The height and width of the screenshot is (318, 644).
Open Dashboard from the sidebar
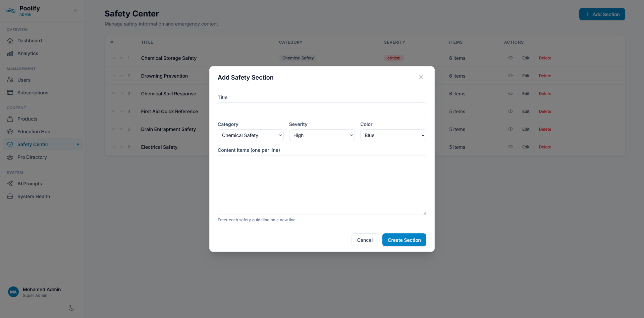pos(43,41)
